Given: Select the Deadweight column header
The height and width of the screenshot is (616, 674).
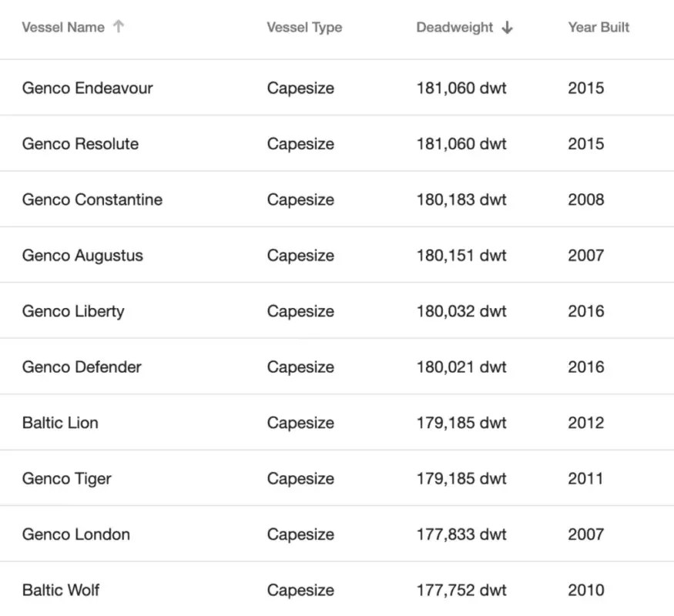Looking at the screenshot, I should [x=454, y=27].
